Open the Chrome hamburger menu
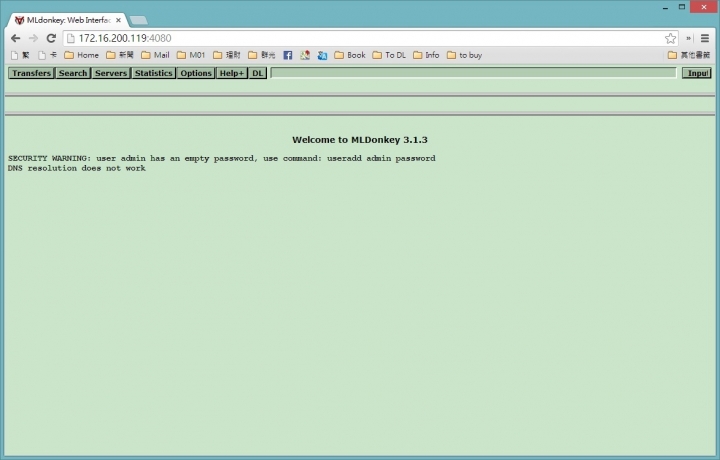The height and width of the screenshot is (460, 720). pos(705,38)
